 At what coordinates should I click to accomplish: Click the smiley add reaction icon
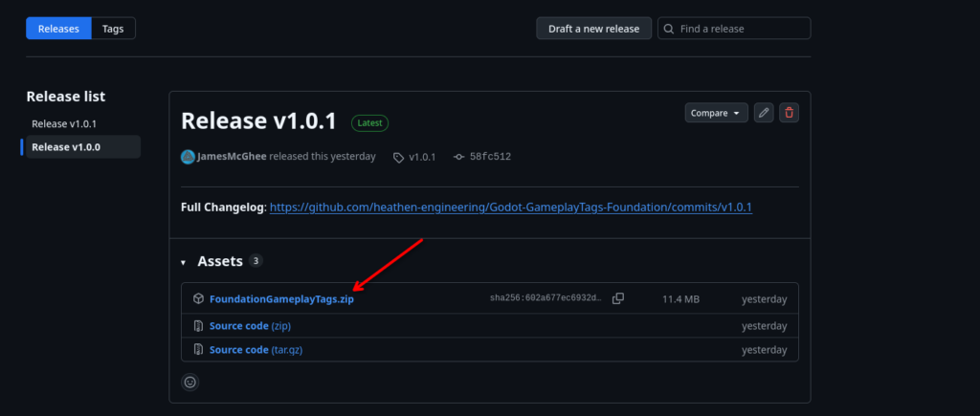[x=190, y=382]
